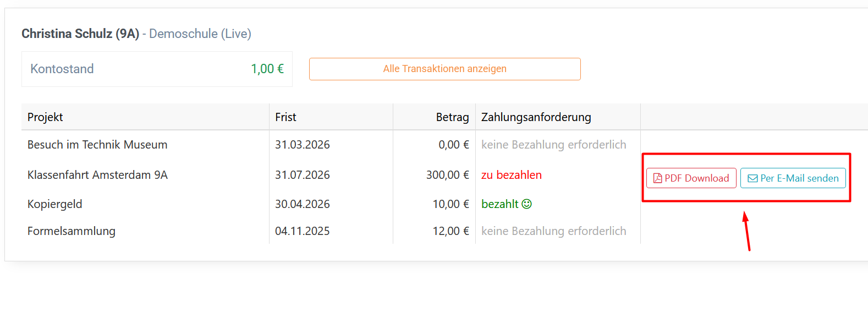This screenshot has width=868, height=312.
Task: Click the green smiley next to bezahlt
Action: coord(527,204)
